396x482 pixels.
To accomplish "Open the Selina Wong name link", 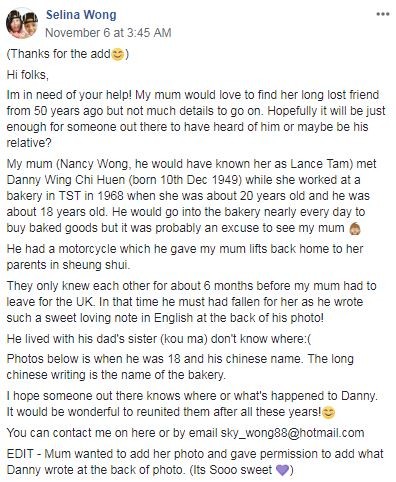I will click(x=81, y=15).
